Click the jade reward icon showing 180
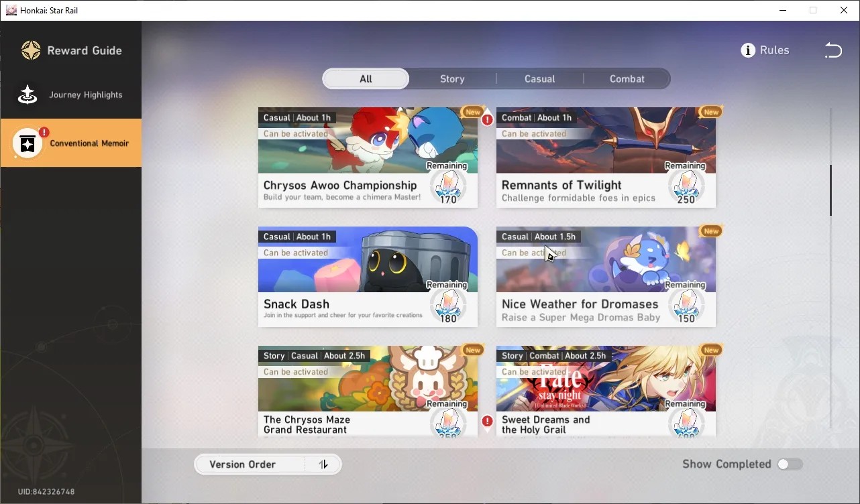Screen dimensions: 860x504 [x=447, y=305]
